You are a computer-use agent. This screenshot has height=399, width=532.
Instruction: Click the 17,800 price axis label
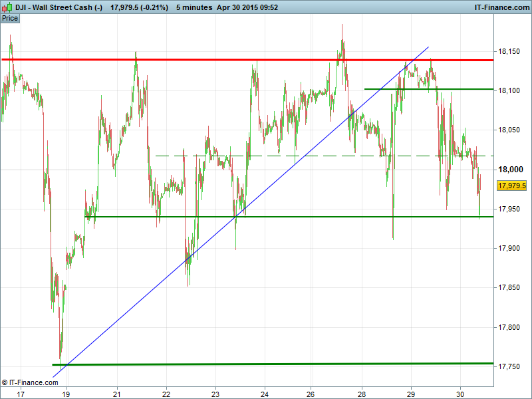pos(509,327)
